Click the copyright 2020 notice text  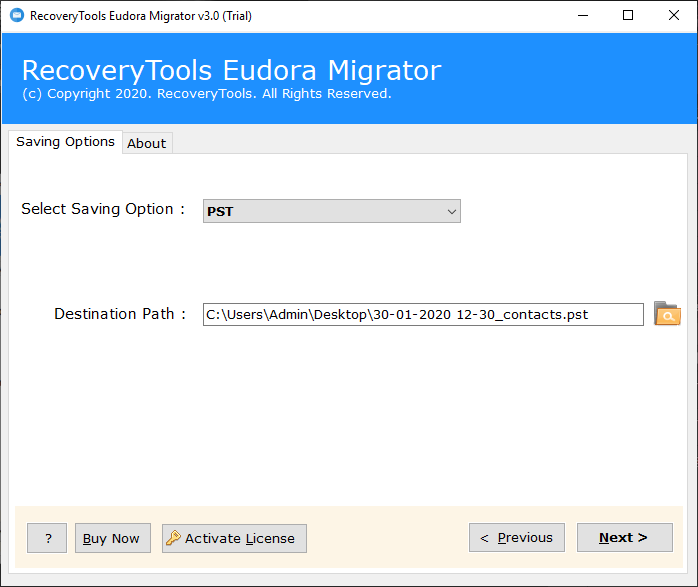(207, 94)
